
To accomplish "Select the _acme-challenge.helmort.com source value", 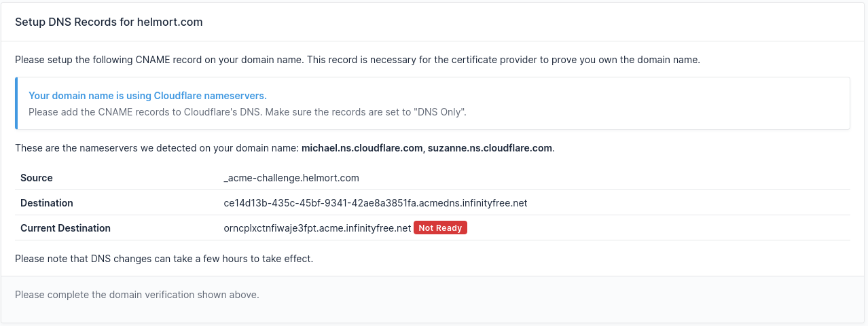I will coord(291,178).
